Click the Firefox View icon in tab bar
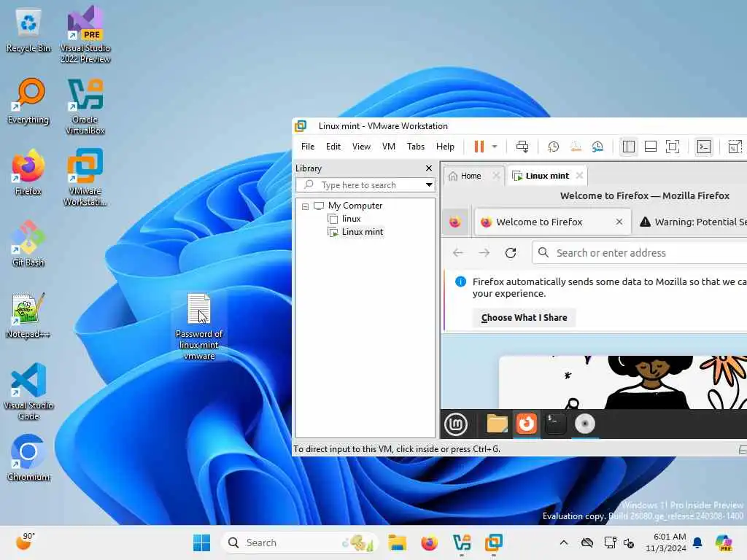This screenshot has width=747, height=560. coord(455,222)
